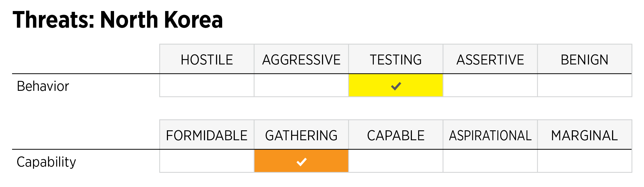This screenshot has width=644, height=187.
Task: Select the ASSERTIVE header cell
Action: pos(490,60)
